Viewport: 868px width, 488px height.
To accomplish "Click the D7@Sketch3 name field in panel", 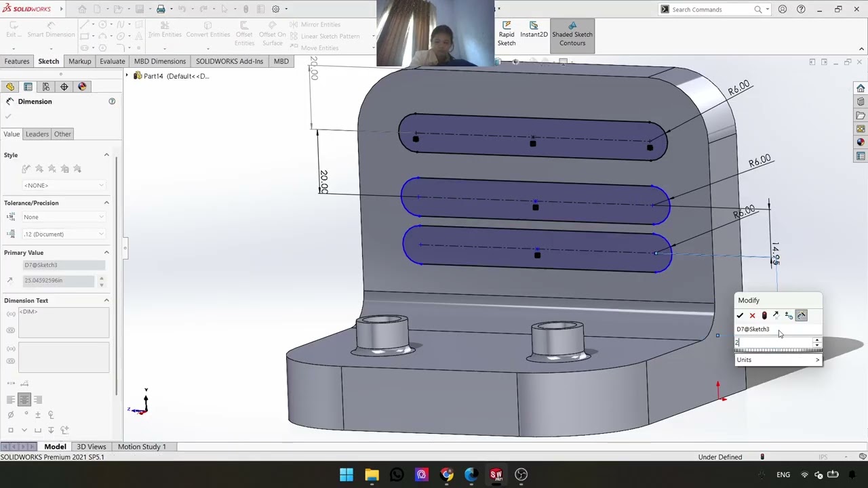I will (64, 265).
